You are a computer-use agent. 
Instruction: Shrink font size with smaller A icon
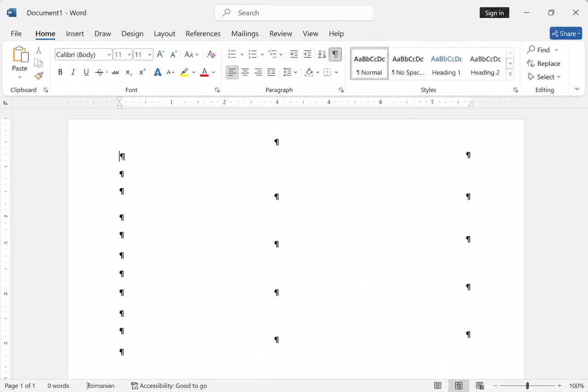coord(174,54)
